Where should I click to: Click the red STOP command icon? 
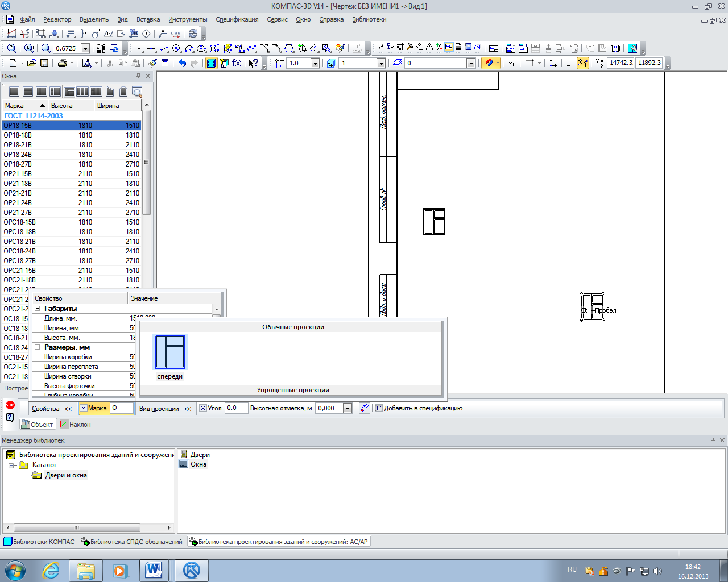pos(10,405)
